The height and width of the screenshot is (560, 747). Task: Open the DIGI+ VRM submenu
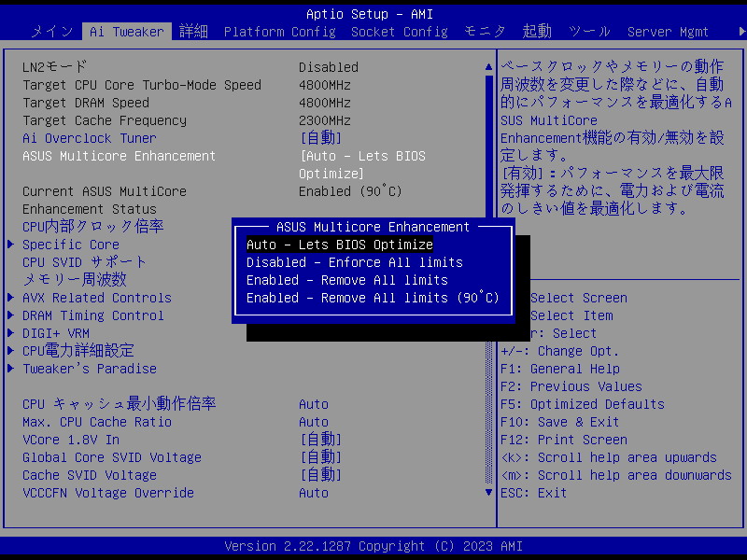coord(56,333)
